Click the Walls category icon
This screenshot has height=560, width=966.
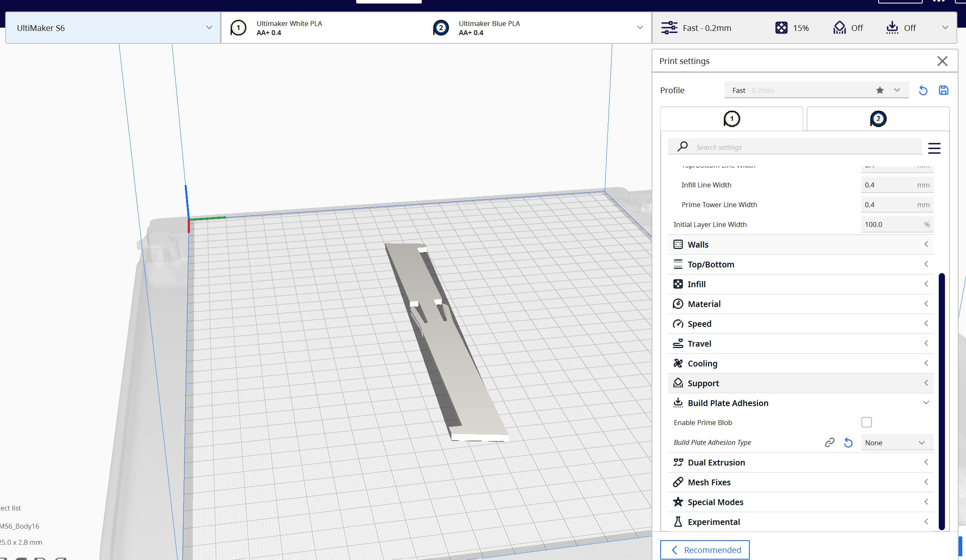click(678, 244)
